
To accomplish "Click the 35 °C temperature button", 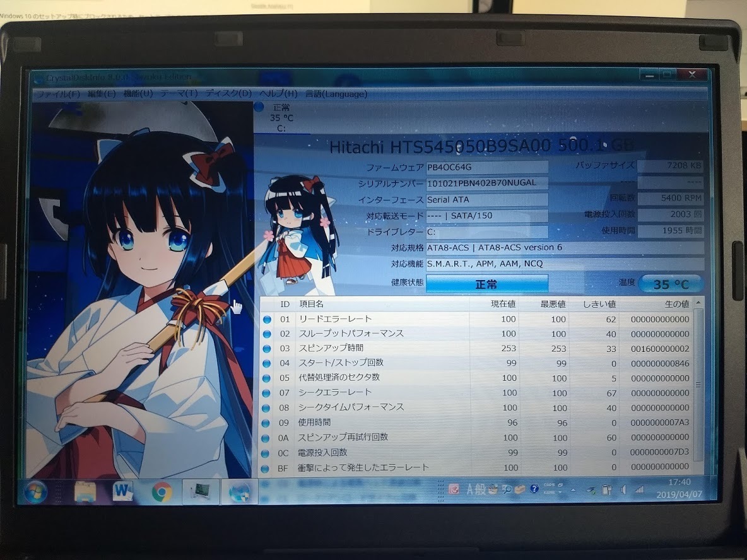I will (670, 284).
